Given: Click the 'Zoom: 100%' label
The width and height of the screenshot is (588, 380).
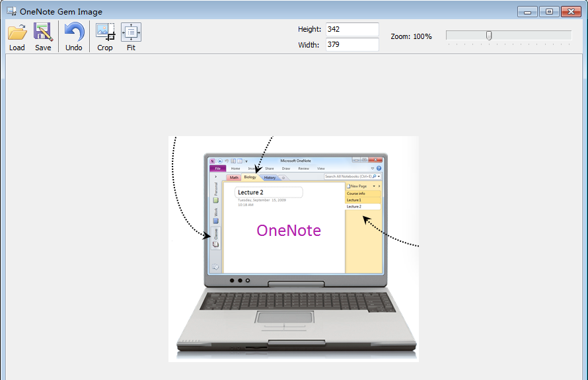Looking at the screenshot, I should [x=411, y=37].
